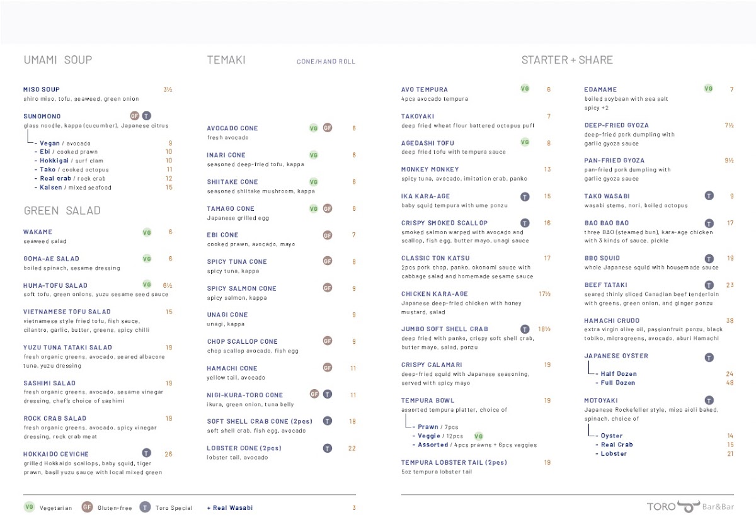
Task: Click the T badge beside Hokkaido Ceviche
Action: click(x=146, y=453)
